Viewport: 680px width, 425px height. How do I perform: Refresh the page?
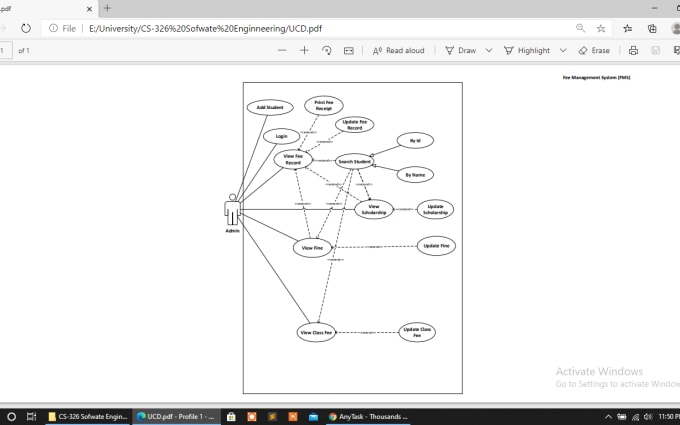(x=26, y=29)
